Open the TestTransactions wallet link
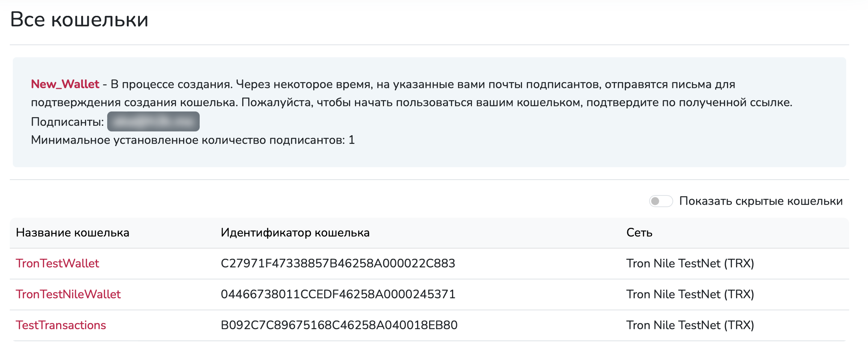 [61, 325]
